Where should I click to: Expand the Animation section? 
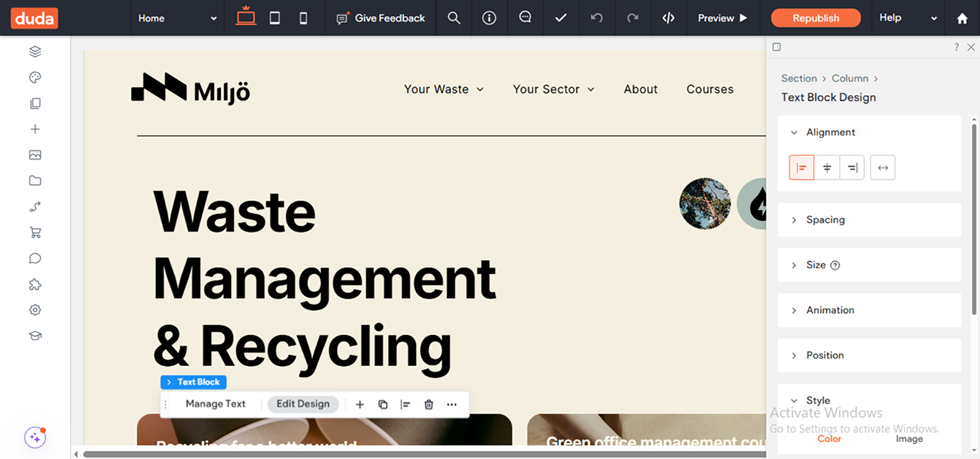(869, 310)
